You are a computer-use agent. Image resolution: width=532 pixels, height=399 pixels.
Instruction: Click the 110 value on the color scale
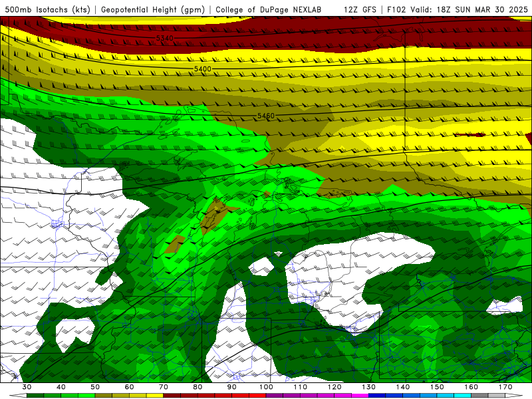[301, 387]
